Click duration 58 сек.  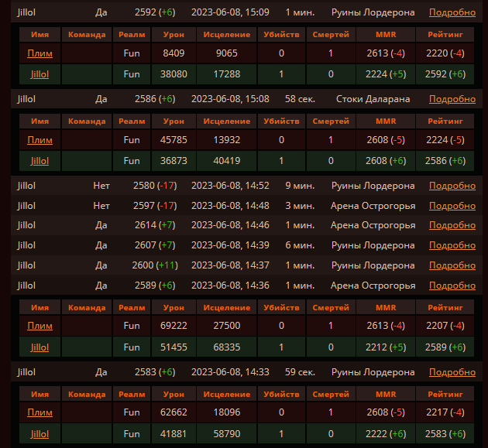[300, 99]
